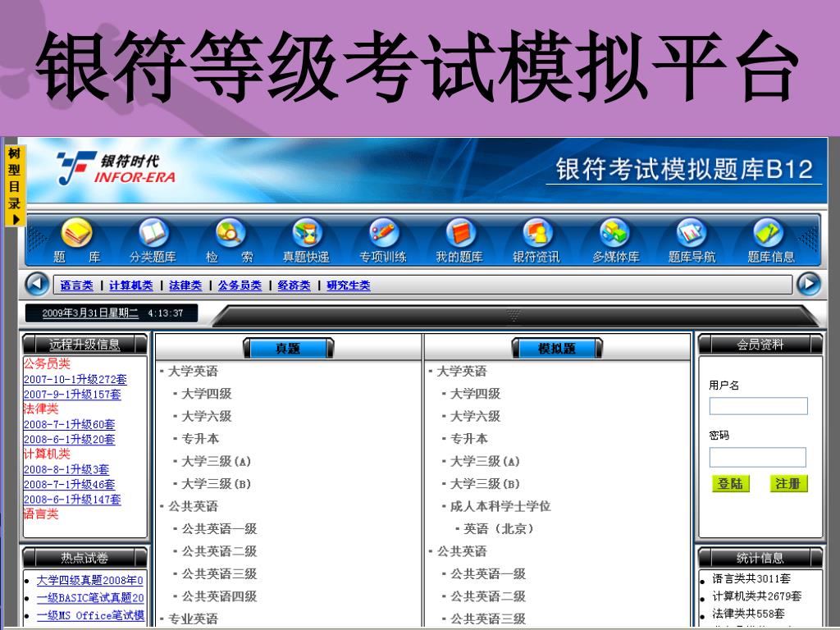The width and height of the screenshot is (840, 630).
Task: Open the 专项训练 icon
Action: (384, 233)
